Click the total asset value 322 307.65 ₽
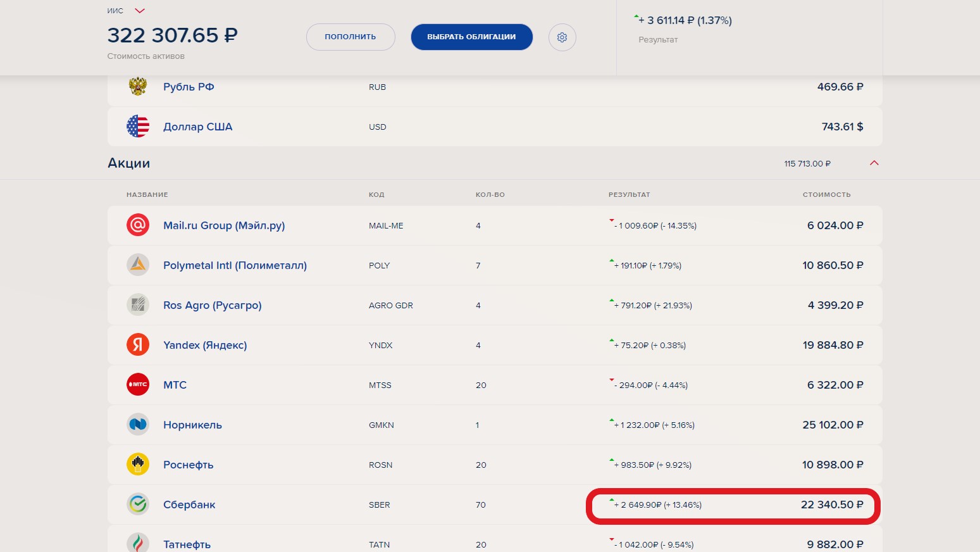The height and width of the screenshot is (552, 980). coord(172,35)
